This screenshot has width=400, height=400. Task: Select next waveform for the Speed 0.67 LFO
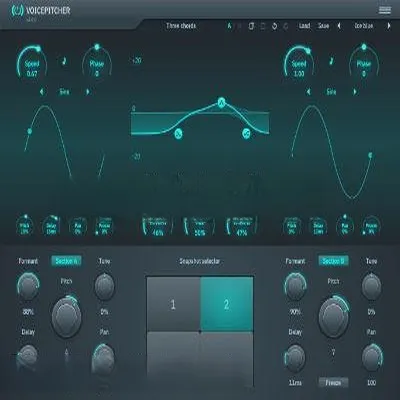coord(88,92)
